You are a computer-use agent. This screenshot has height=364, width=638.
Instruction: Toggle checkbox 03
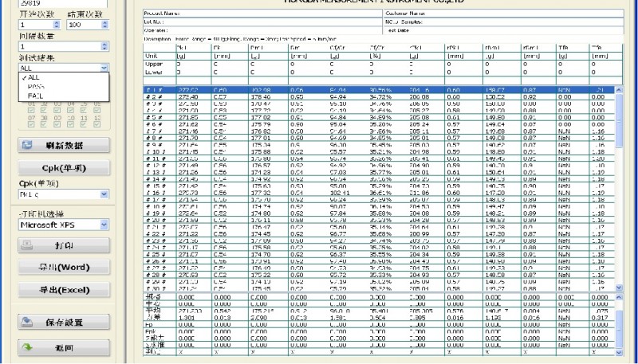click(57, 111)
